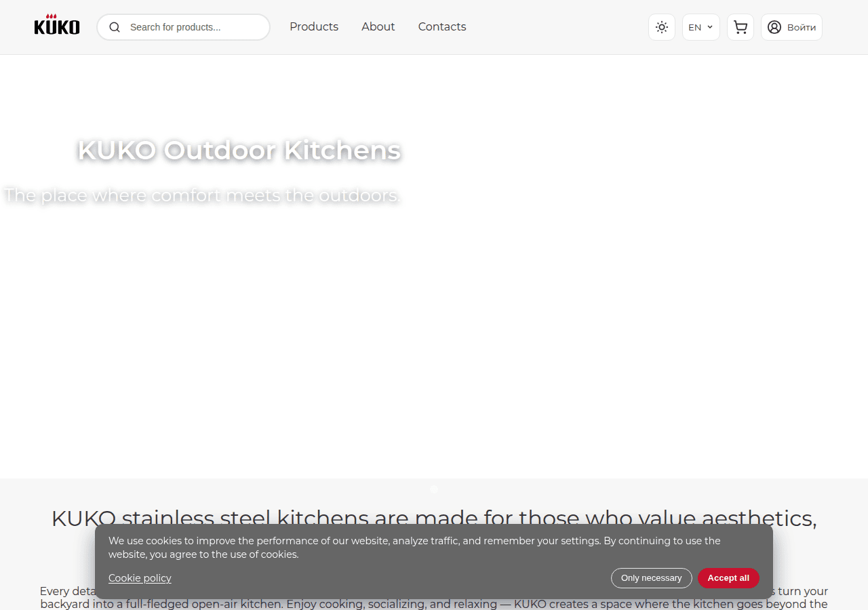Open the Products menu
868x610 pixels.
tap(314, 27)
